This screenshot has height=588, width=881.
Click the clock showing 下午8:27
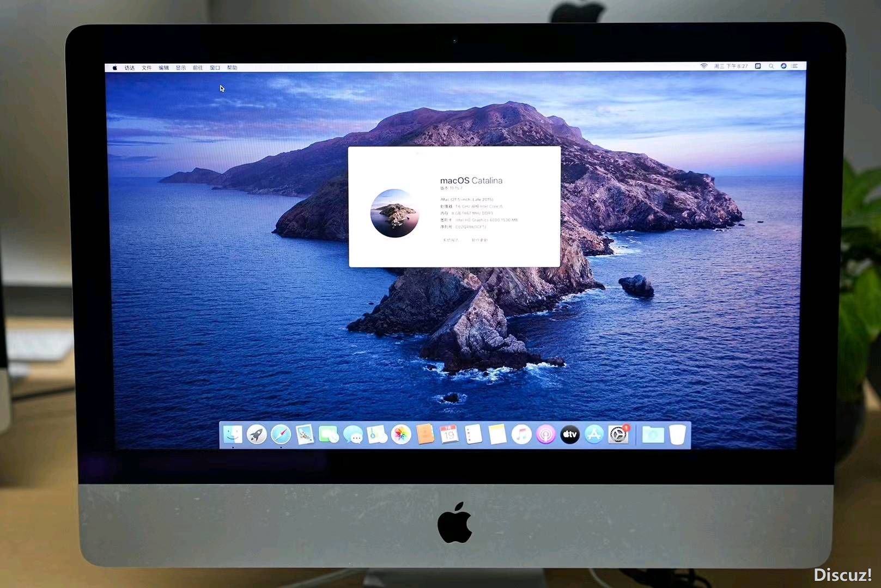731,66
